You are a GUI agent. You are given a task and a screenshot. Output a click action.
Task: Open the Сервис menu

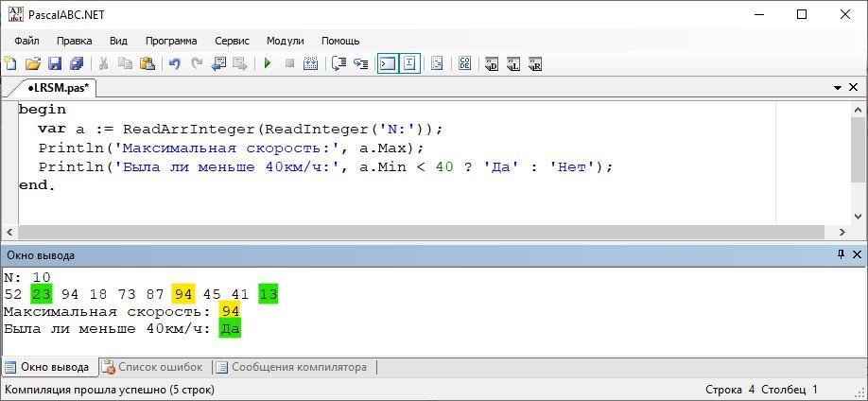tap(232, 41)
